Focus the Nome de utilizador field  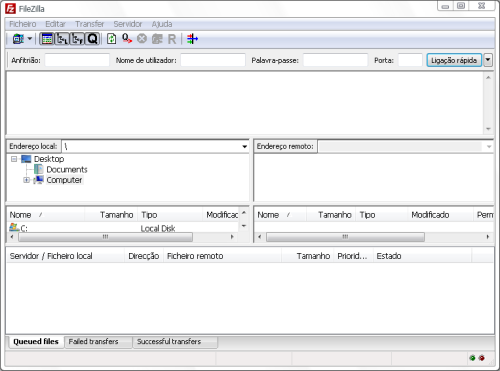coord(213,60)
